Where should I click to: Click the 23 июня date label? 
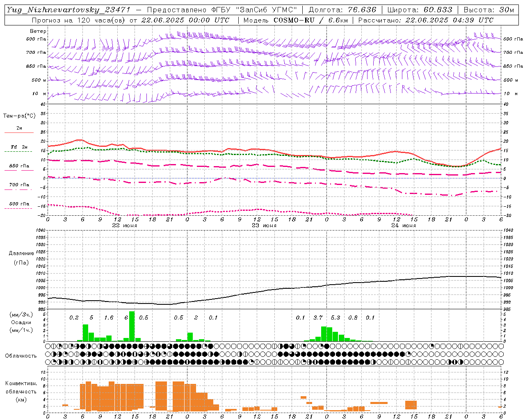(x=264, y=225)
